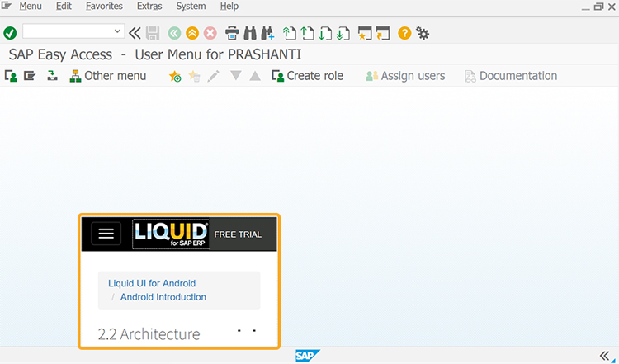Open the Liquid UI for Android breadcrumb link
619x364 pixels.
pos(152,283)
